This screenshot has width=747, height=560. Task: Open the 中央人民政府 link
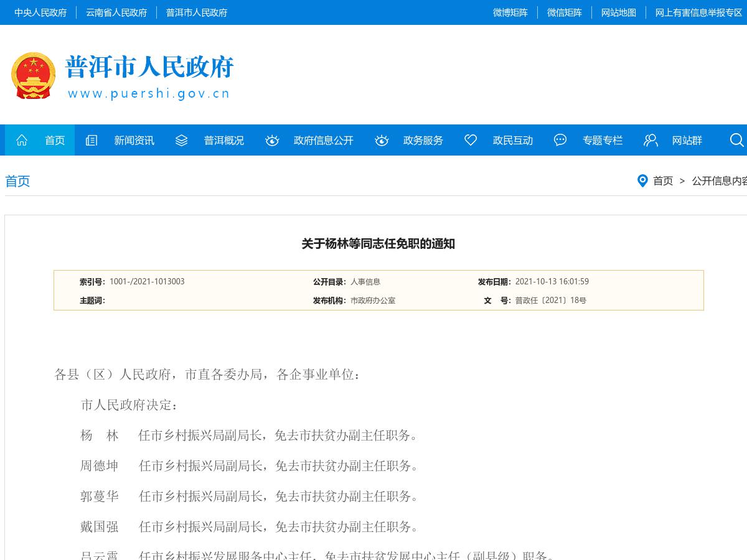pos(40,12)
